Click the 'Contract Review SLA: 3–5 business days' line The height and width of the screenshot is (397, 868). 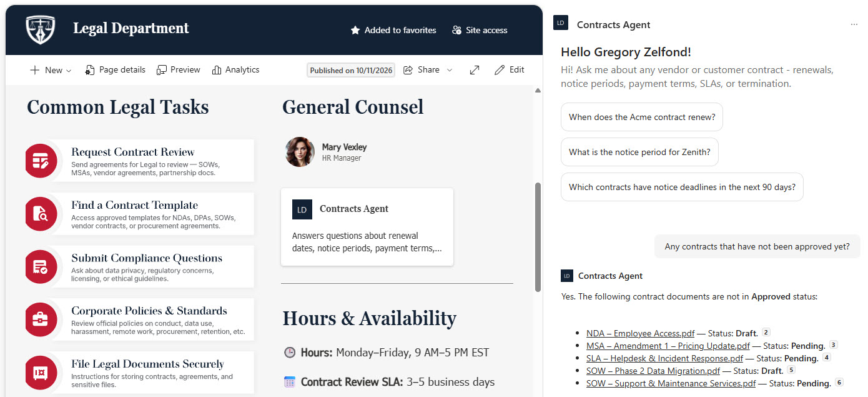tap(398, 382)
